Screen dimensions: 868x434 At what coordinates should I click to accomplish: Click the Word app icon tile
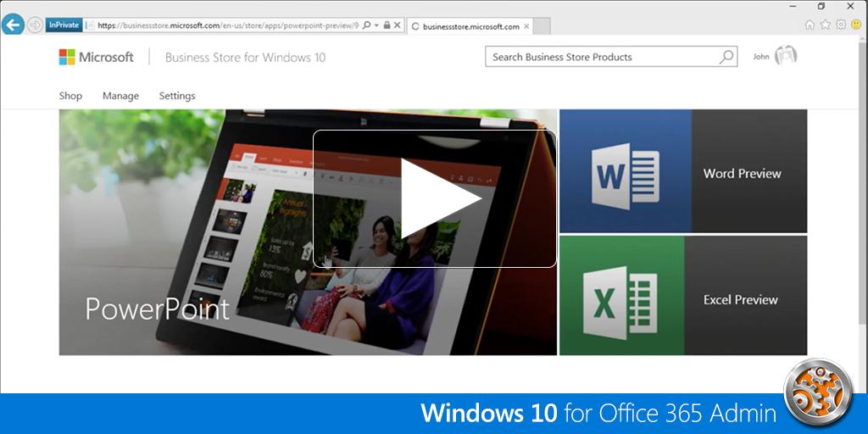pyautogui.click(x=626, y=171)
